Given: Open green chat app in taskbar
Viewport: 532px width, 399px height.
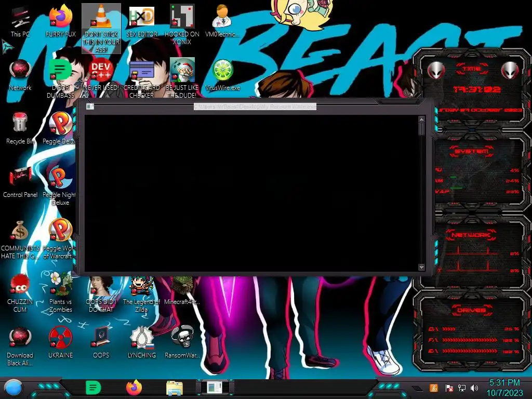Looking at the screenshot, I should [x=94, y=388].
